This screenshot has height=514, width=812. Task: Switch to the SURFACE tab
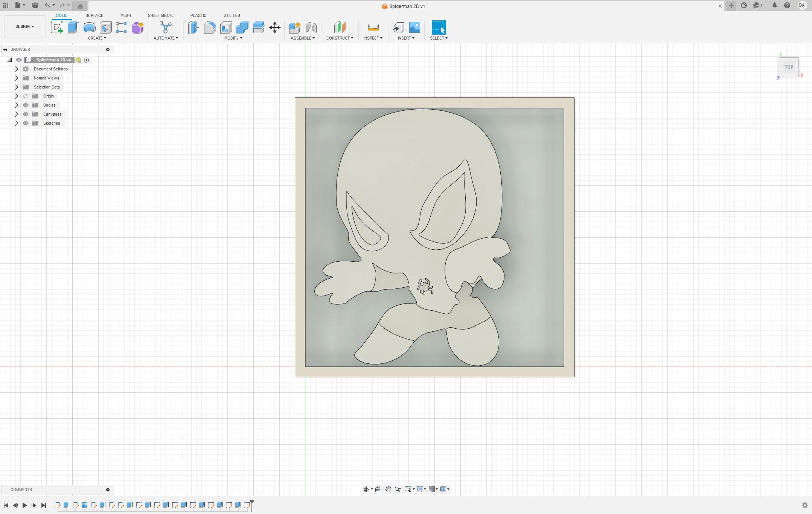coord(94,15)
